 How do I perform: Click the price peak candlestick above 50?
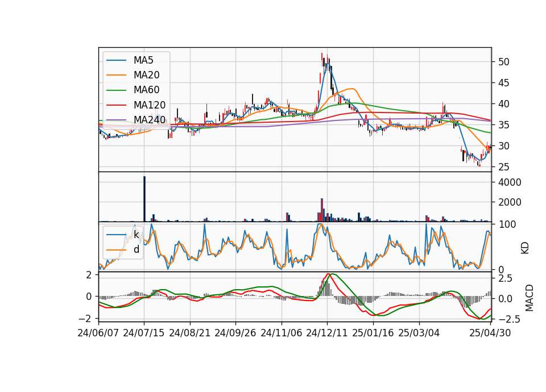pyautogui.click(x=322, y=59)
